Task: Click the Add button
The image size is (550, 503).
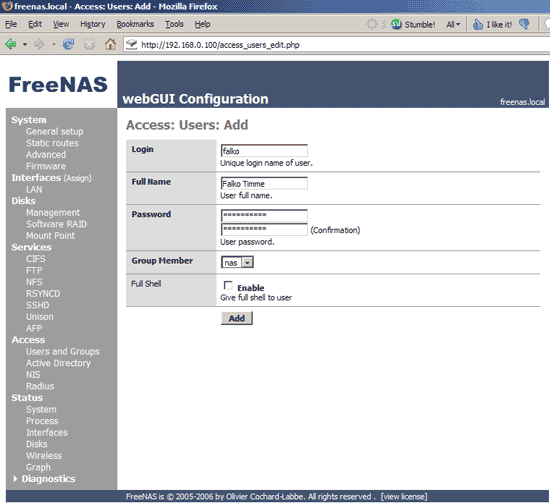Action: tap(237, 318)
